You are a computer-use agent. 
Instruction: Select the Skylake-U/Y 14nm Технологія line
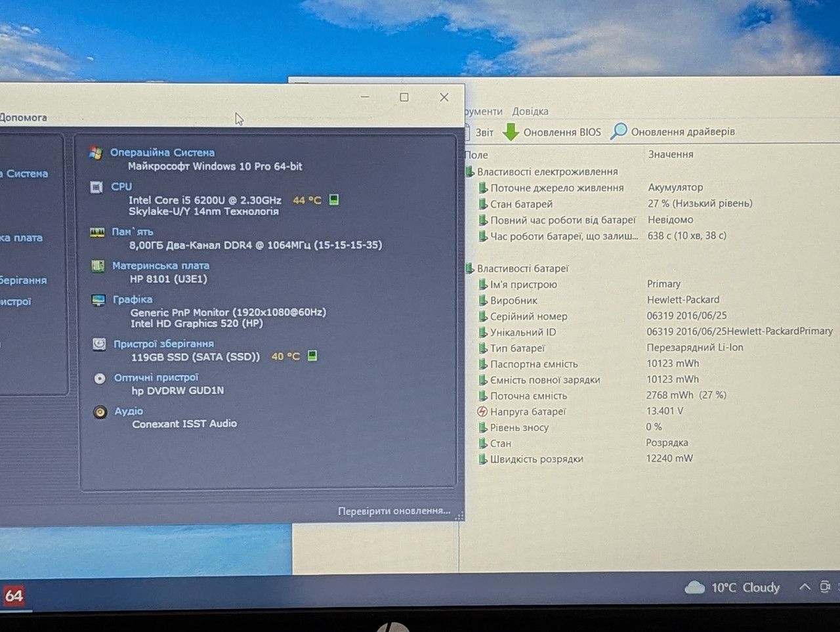pos(203,211)
